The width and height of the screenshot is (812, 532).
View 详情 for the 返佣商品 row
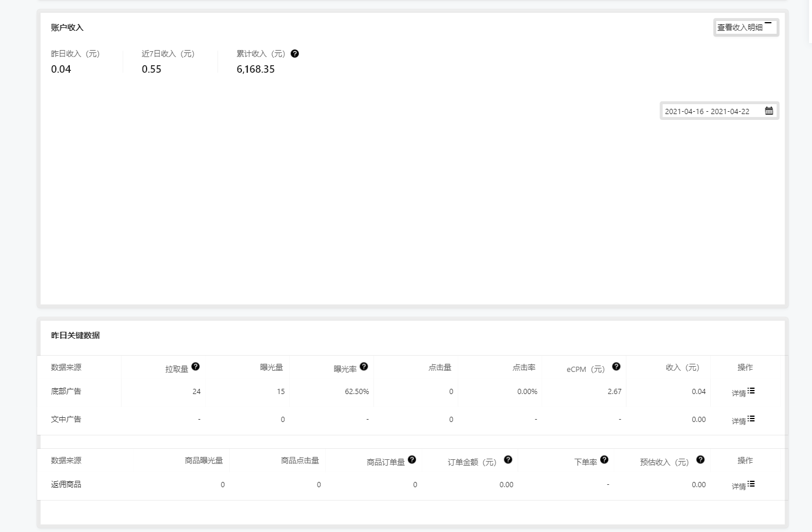pyautogui.click(x=743, y=485)
